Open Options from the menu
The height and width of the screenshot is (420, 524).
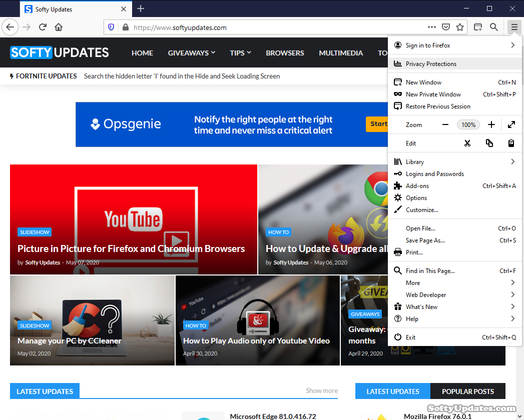point(455,197)
